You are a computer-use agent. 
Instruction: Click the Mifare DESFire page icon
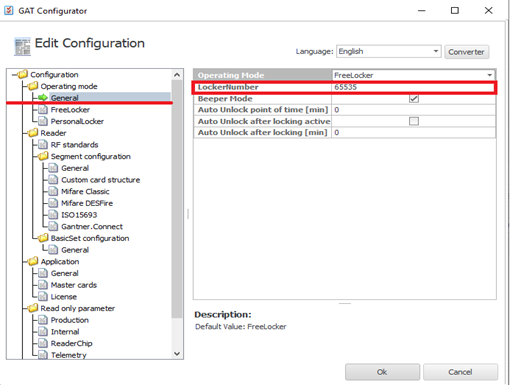53,203
